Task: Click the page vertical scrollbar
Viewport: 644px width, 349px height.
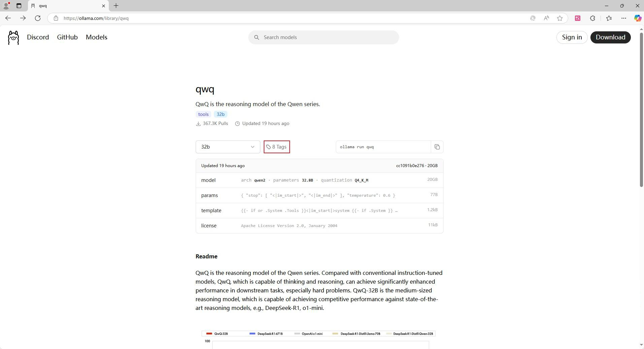Action: click(x=641, y=108)
